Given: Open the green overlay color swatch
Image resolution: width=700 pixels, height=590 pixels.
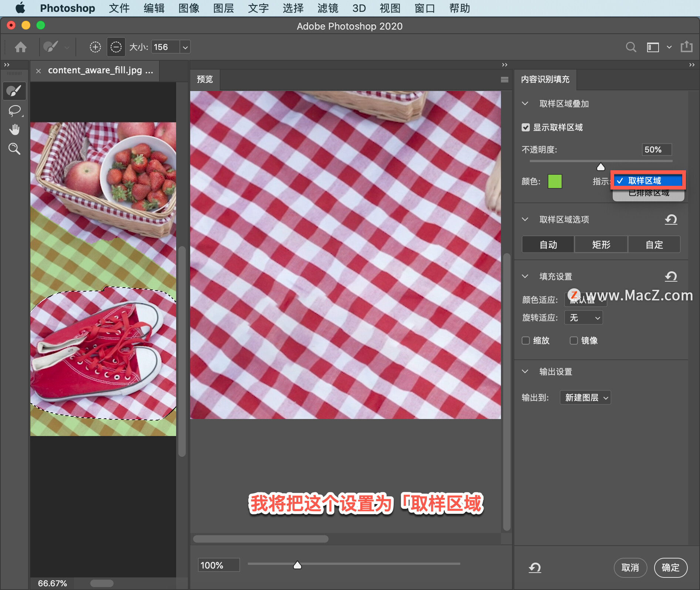Looking at the screenshot, I should pos(555,181).
